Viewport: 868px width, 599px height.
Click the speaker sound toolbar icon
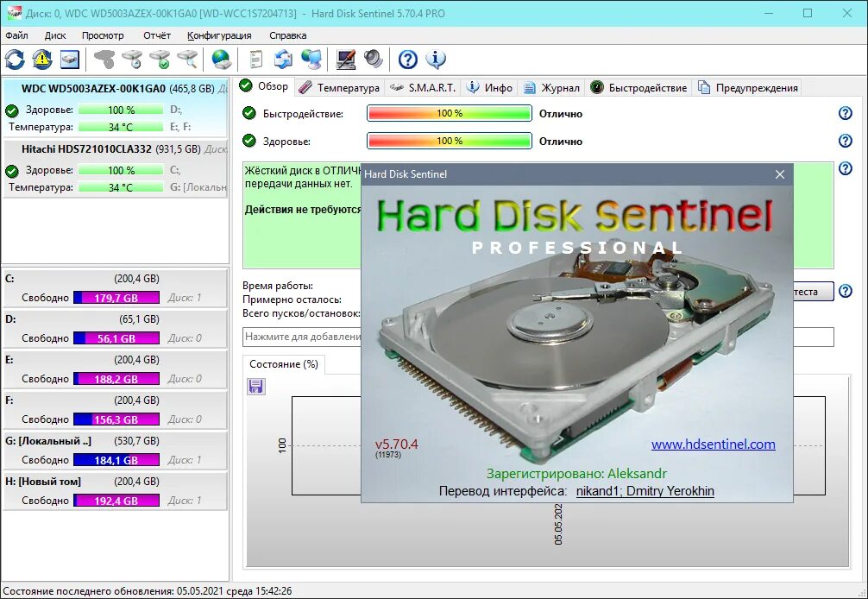pos(373,60)
